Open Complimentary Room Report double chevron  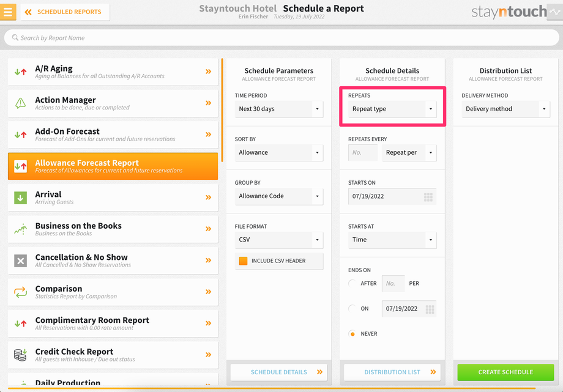coord(208,323)
